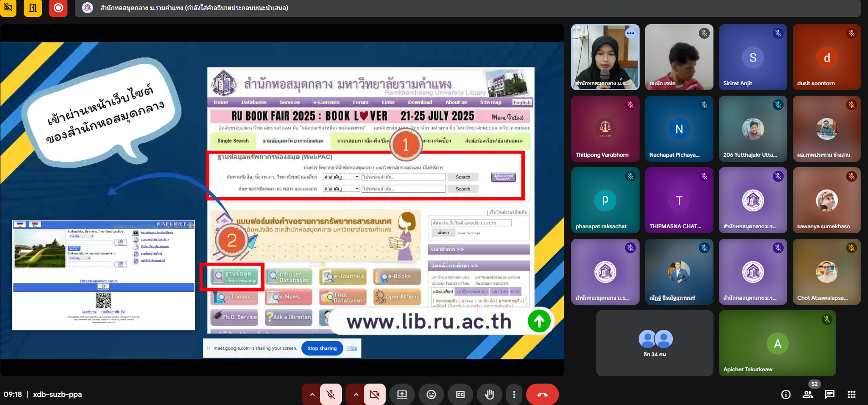The image size is (868, 405).
Task: Click the first WebPAC Search button
Action: tap(463, 177)
